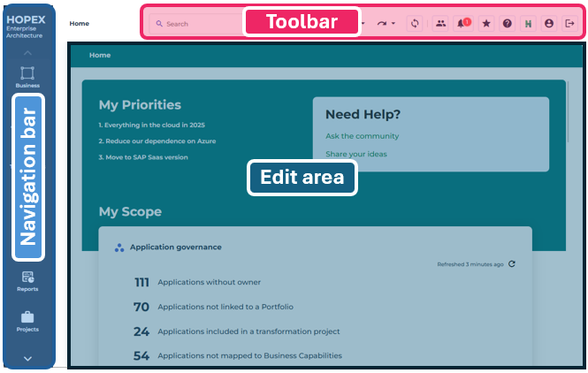Open the notifications bell

point(462,24)
